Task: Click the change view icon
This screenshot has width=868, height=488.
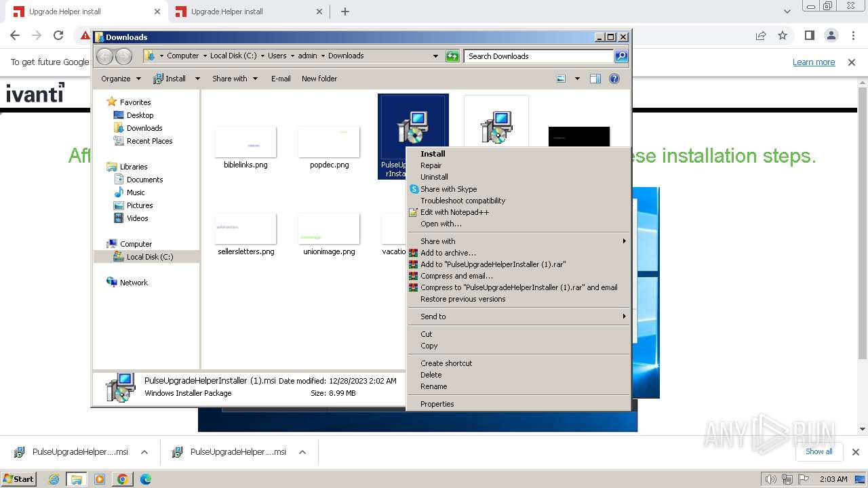Action: pyautogui.click(x=561, y=79)
